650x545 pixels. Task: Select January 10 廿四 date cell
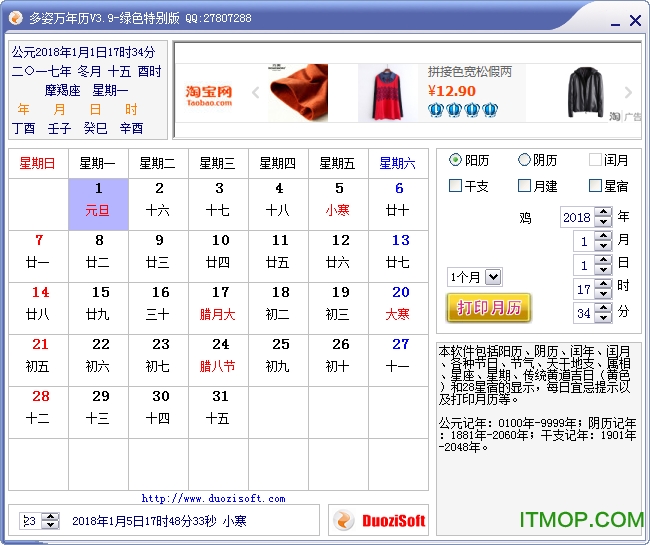(x=218, y=256)
